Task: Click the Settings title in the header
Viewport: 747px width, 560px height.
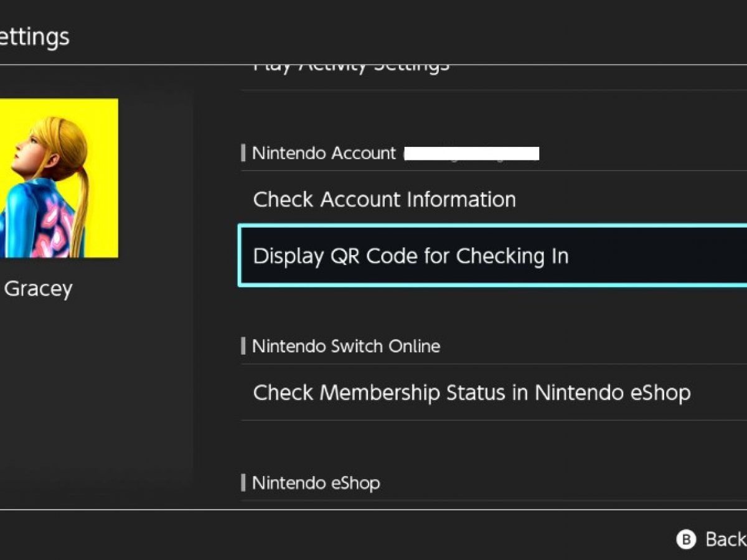Action: click(34, 37)
